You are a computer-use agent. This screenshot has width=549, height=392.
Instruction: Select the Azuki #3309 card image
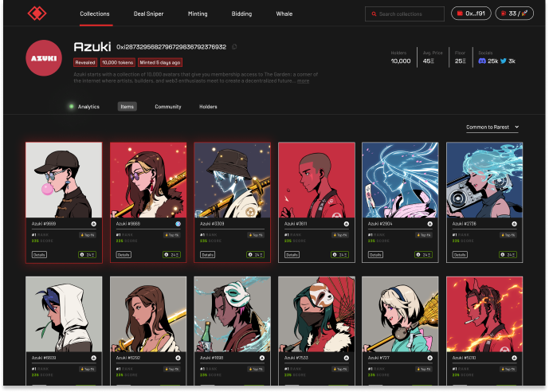pos(233,179)
